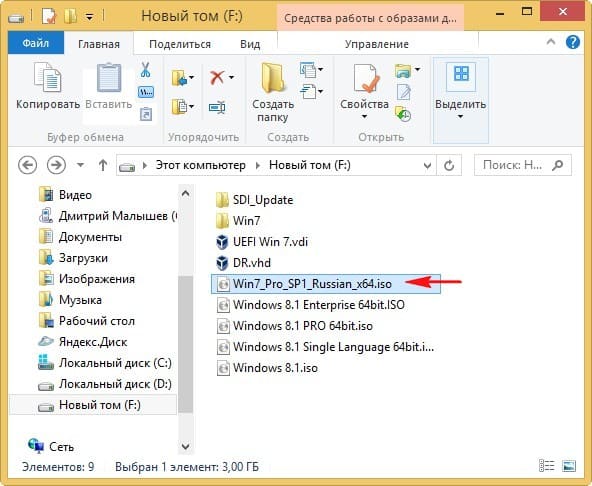Open recent locations dropdown near nav arrows
592x486 pixels.
80,165
